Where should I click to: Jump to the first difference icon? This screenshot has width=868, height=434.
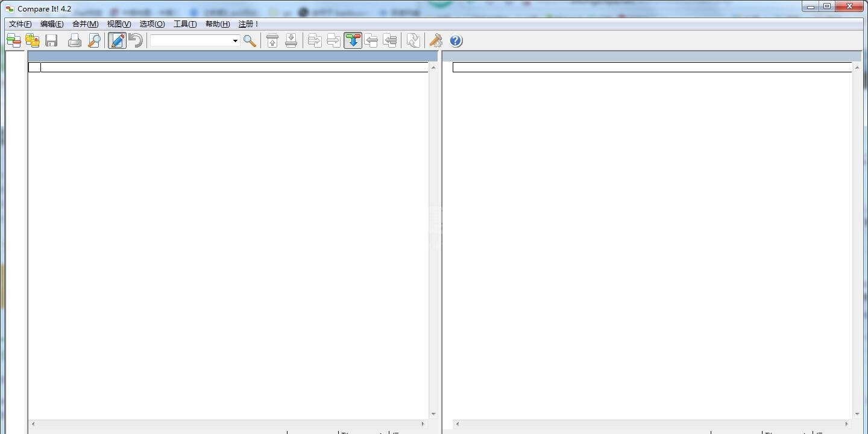272,40
